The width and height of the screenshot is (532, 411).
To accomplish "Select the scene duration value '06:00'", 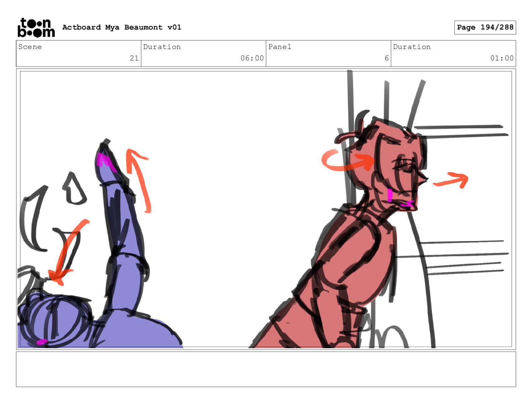I will (252, 58).
